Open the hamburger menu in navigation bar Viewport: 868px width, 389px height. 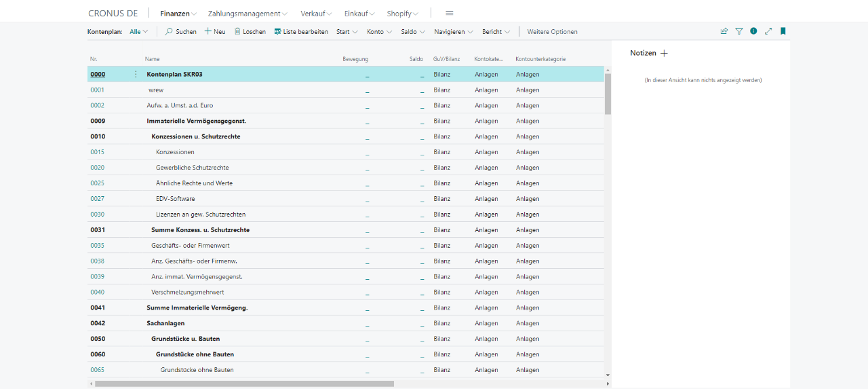[449, 14]
